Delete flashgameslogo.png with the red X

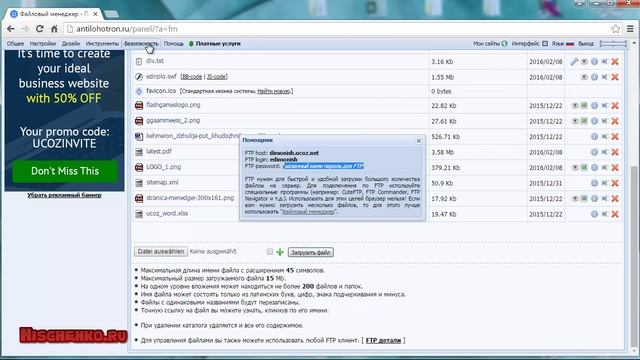615,106
